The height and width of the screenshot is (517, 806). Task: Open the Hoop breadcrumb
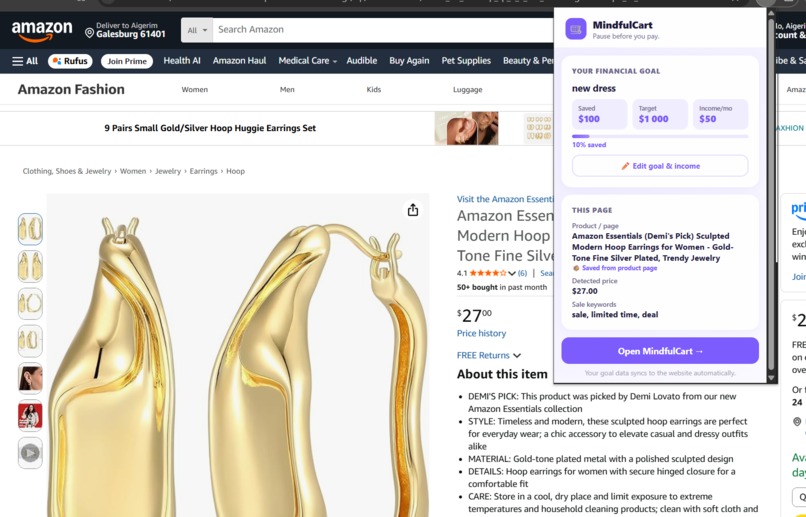point(235,171)
